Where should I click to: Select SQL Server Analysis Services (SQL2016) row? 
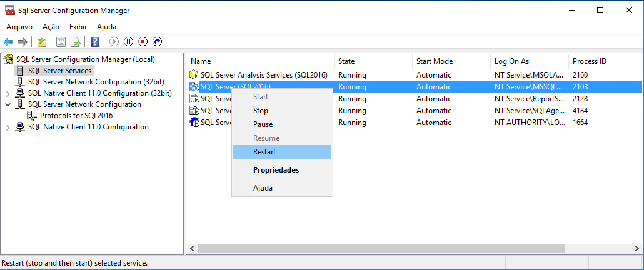(x=264, y=75)
